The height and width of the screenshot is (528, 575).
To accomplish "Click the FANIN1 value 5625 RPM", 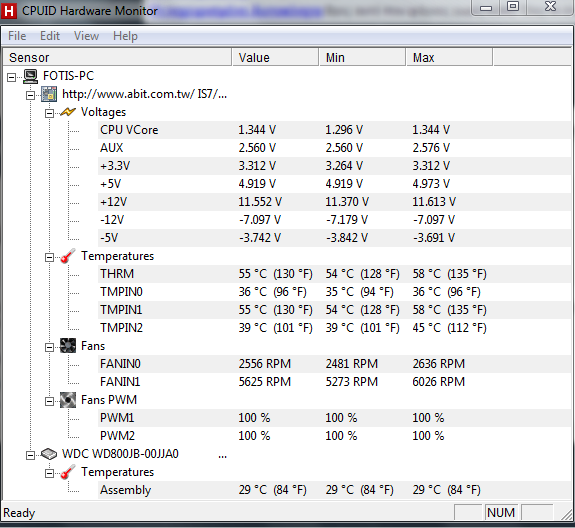I will tap(264, 382).
